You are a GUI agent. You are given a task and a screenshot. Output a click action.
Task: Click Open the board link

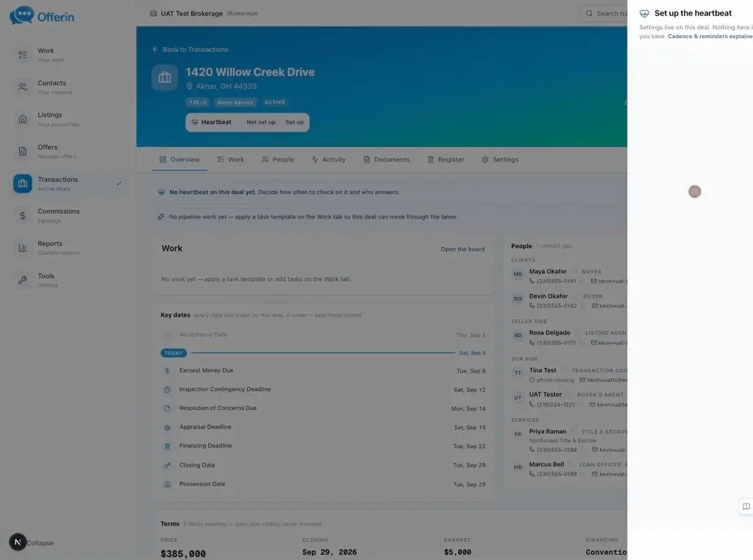(x=463, y=249)
